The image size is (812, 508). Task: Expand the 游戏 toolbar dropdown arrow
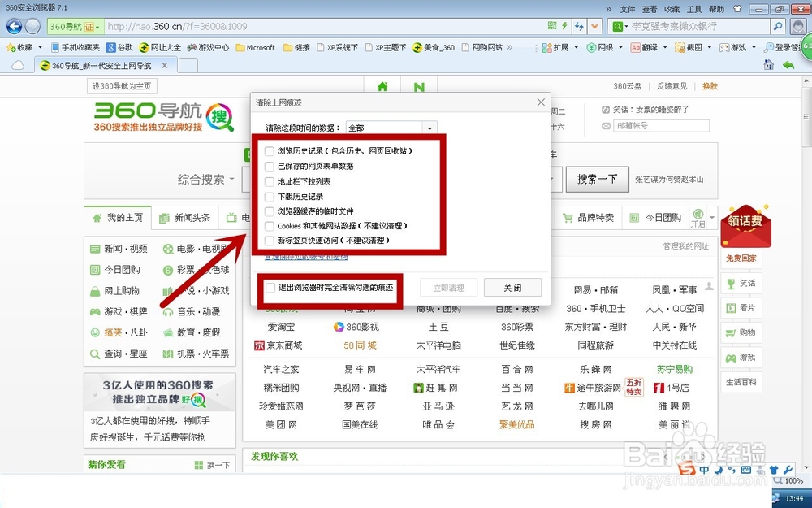tap(753, 47)
